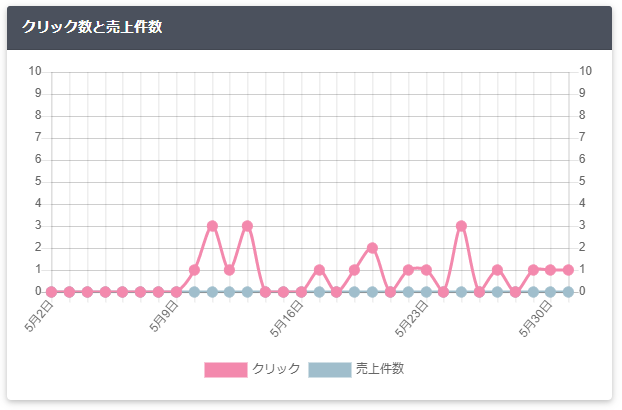Click the クリック legend text label
The height and width of the screenshot is (410, 622).
pyautogui.click(x=276, y=369)
